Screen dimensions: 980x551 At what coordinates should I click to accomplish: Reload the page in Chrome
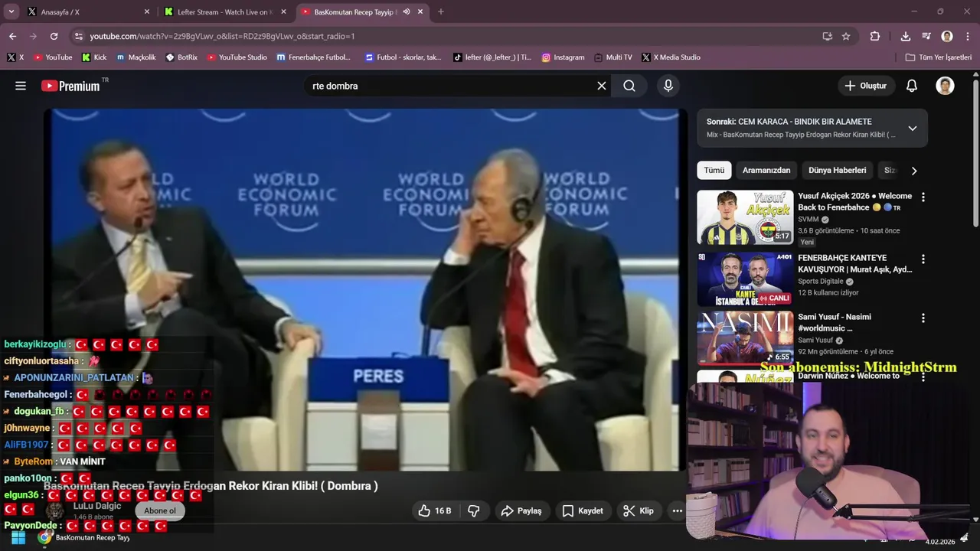[54, 36]
